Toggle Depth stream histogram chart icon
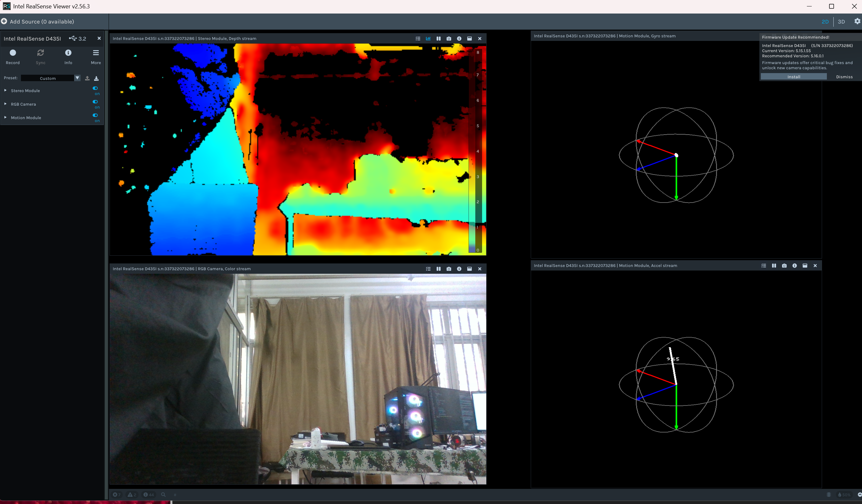This screenshot has height=504, width=862. click(x=428, y=39)
